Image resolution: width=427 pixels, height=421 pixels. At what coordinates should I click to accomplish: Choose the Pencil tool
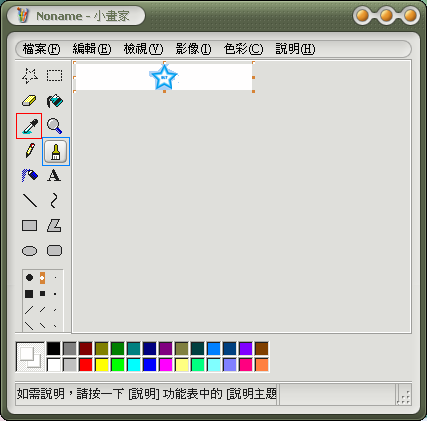pyautogui.click(x=30, y=151)
